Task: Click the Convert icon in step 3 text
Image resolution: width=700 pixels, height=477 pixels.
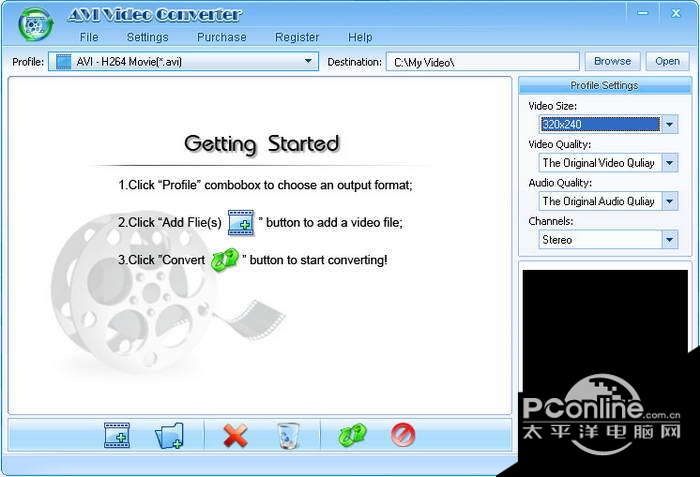Action: pyautogui.click(x=225, y=260)
